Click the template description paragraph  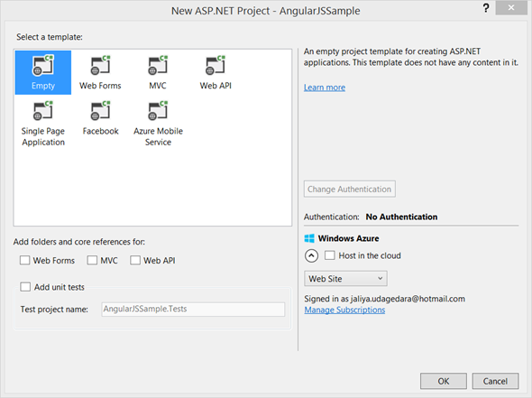(411, 57)
